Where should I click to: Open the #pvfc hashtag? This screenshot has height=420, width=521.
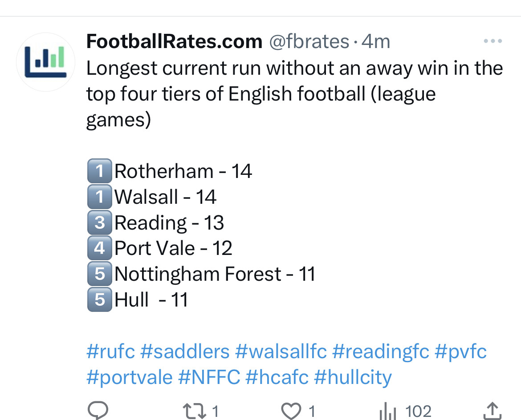(x=460, y=351)
